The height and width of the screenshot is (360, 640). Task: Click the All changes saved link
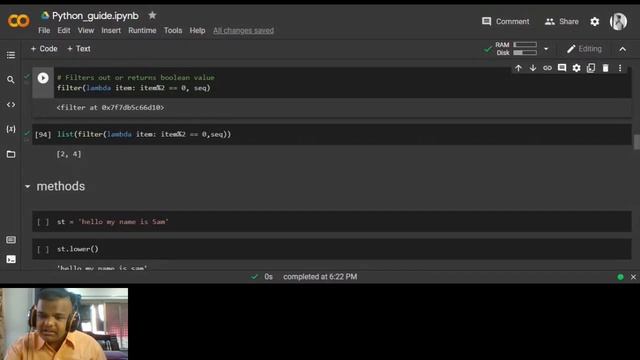coord(243,31)
